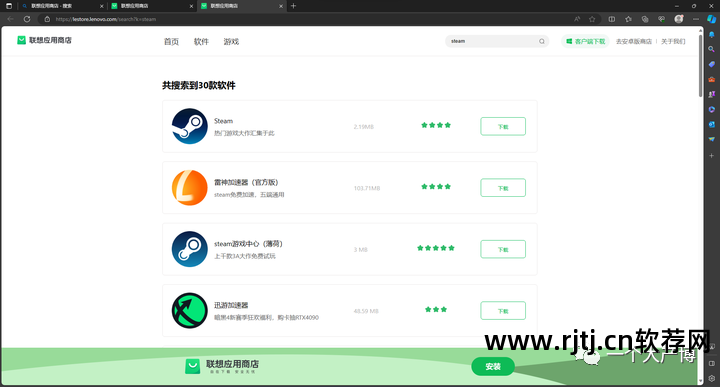Click 下载 button for Steam
Screen dimensions: 720x387
click(503, 126)
